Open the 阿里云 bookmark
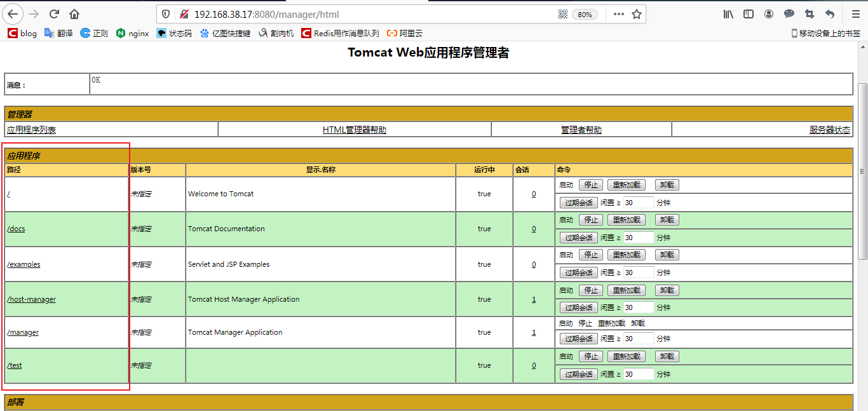Viewport: 868px width, 411px height. [405, 33]
